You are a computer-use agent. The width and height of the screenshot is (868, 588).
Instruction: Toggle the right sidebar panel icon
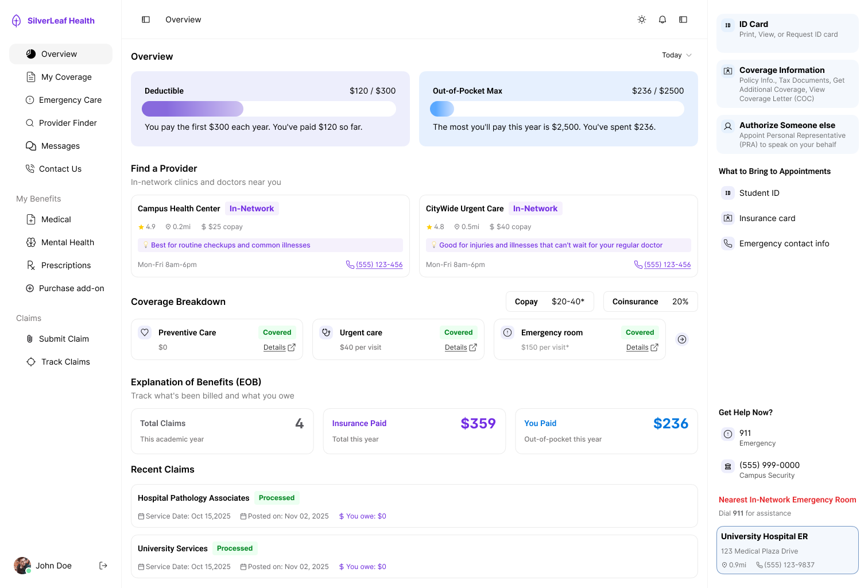click(683, 20)
